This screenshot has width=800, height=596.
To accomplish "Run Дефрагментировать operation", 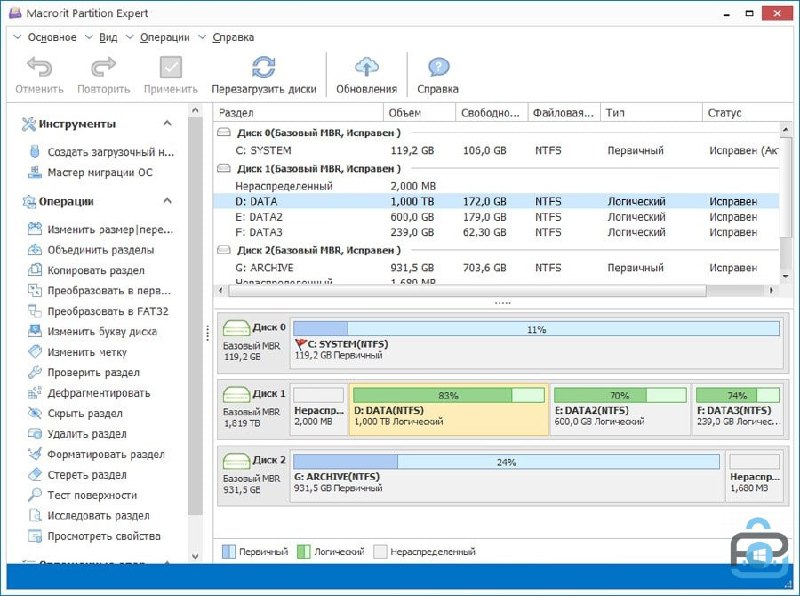I will coord(89,392).
